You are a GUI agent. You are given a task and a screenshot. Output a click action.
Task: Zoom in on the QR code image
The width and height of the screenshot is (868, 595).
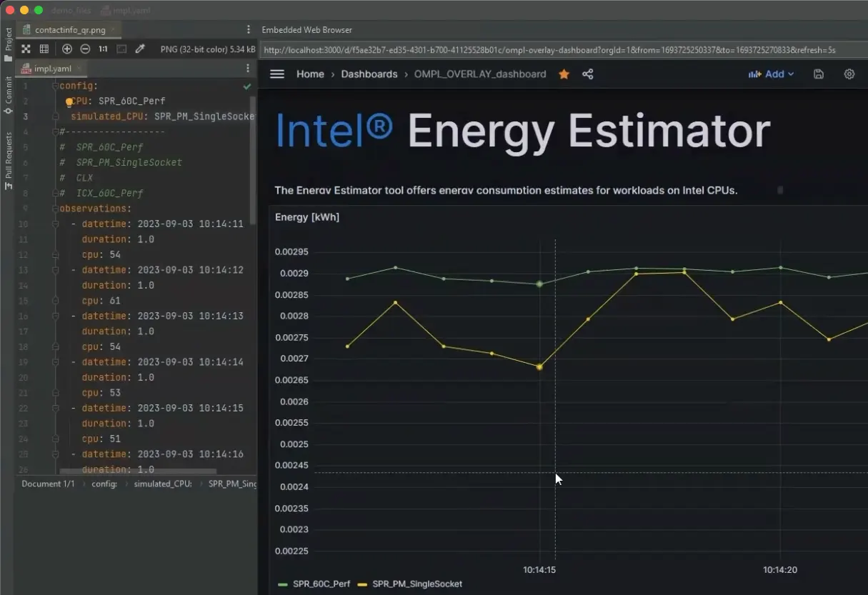click(x=67, y=49)
